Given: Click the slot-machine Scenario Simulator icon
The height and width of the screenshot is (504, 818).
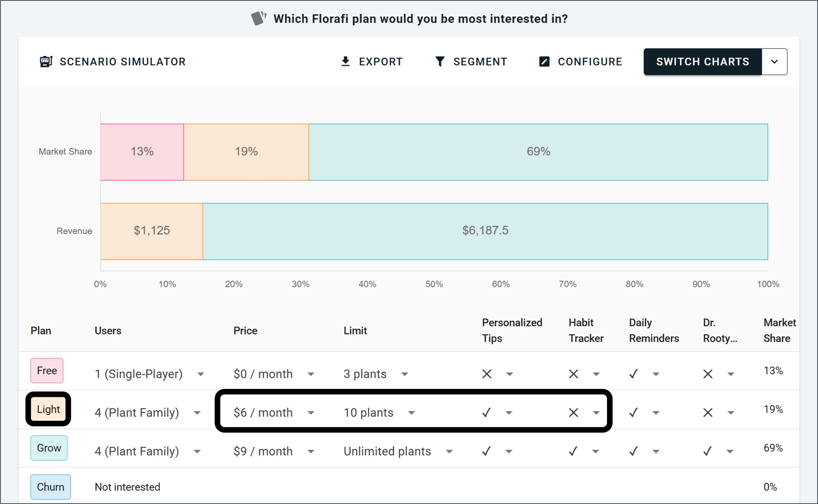Looking at the screenshot, I should point(46,61).
